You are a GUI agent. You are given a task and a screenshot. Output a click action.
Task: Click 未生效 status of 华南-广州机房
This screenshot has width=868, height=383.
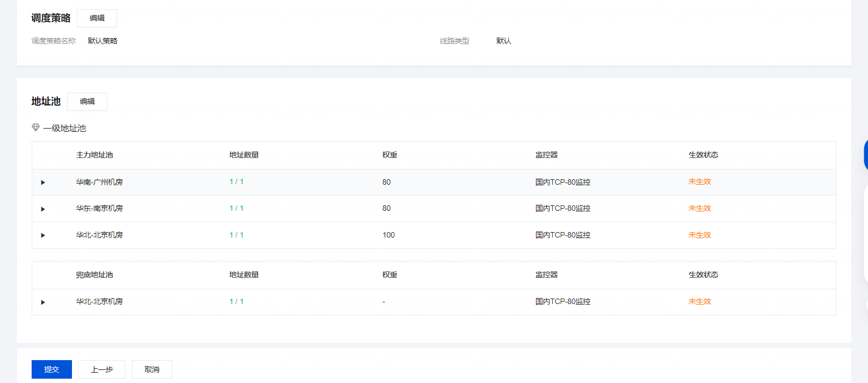click(700, 181)
